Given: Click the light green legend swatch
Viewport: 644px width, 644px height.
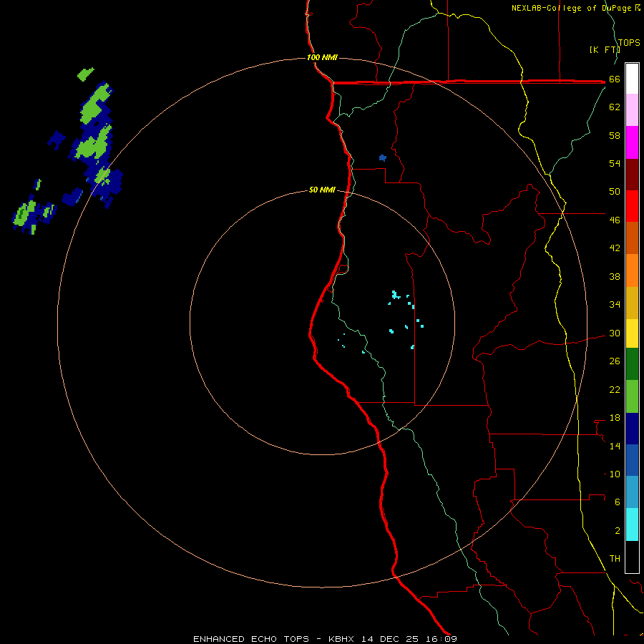Looking at the screenshot, I should coord(632,396).
